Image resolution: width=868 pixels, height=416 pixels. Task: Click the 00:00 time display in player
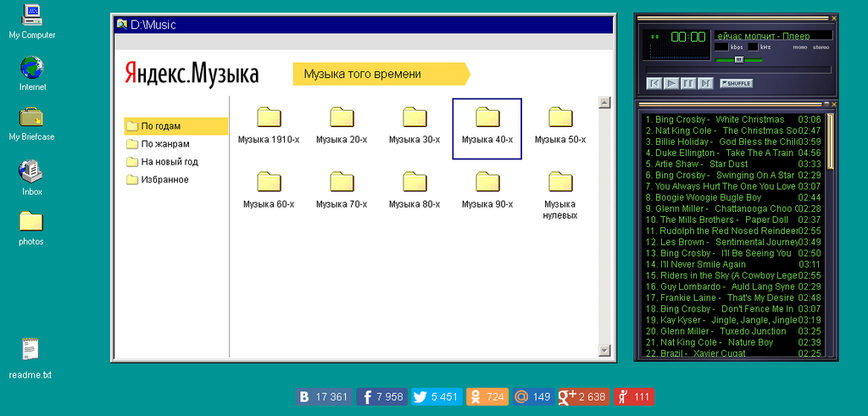[x=688, y=37]
